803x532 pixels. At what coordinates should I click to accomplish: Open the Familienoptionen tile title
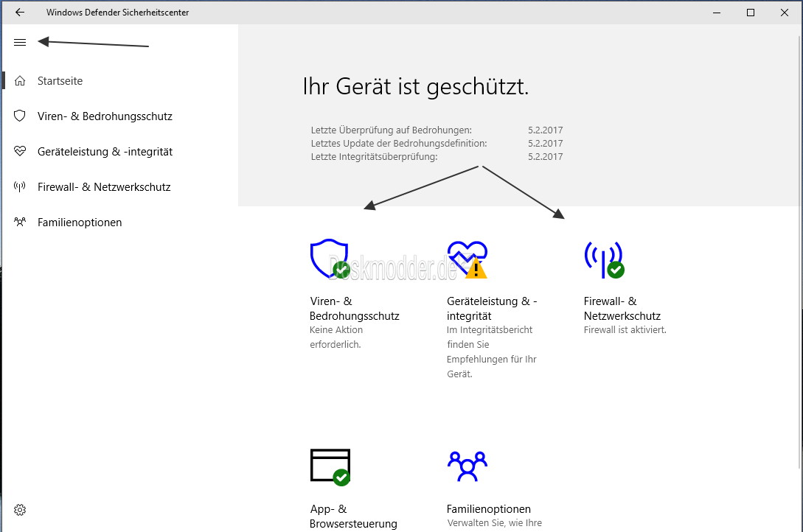click(x=489, y=509)
